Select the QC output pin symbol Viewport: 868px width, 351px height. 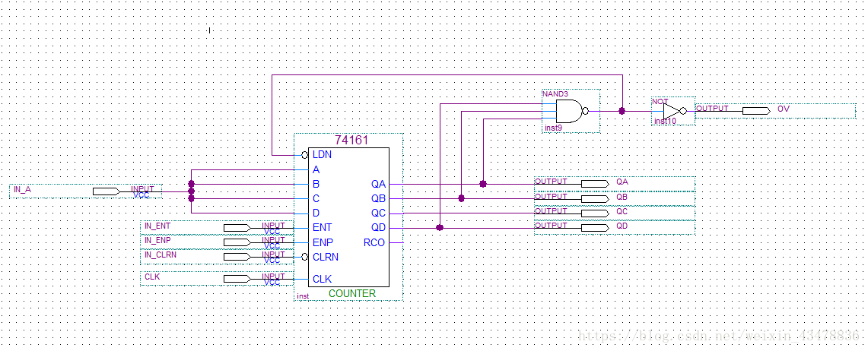click(x=595, y=213)
